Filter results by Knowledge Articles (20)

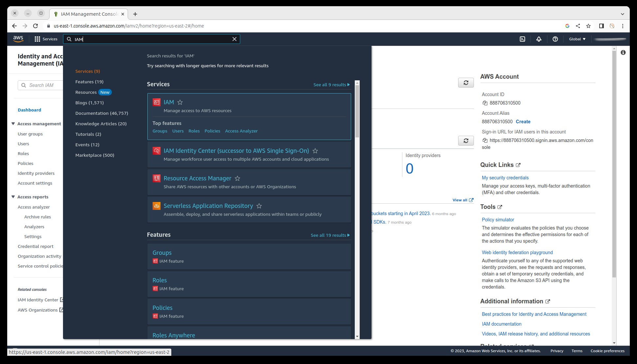coord(101,124)
